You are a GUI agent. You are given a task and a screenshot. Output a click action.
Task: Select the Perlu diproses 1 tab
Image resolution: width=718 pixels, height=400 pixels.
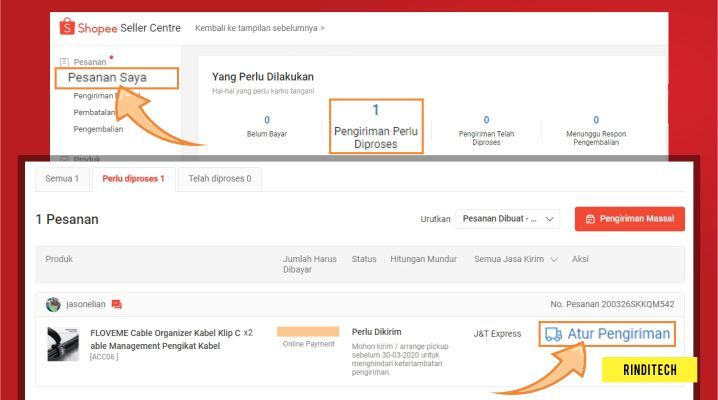coord(133,179)
